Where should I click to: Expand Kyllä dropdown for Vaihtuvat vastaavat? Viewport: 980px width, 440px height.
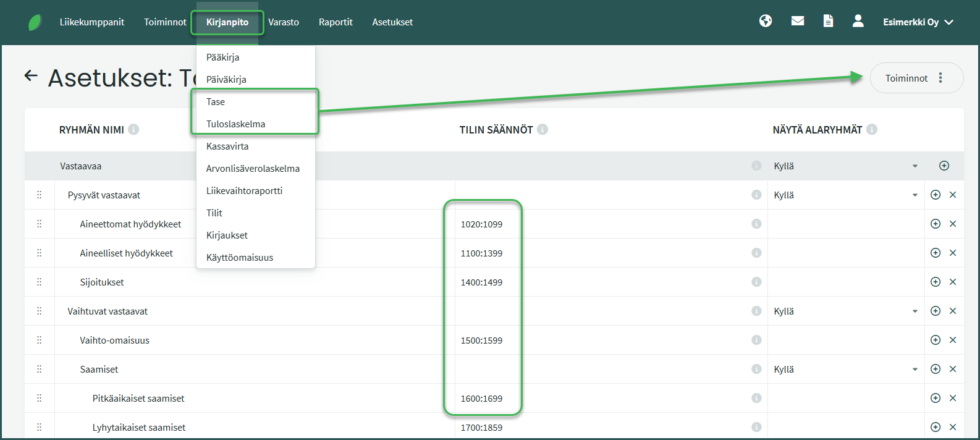point(915,311)
